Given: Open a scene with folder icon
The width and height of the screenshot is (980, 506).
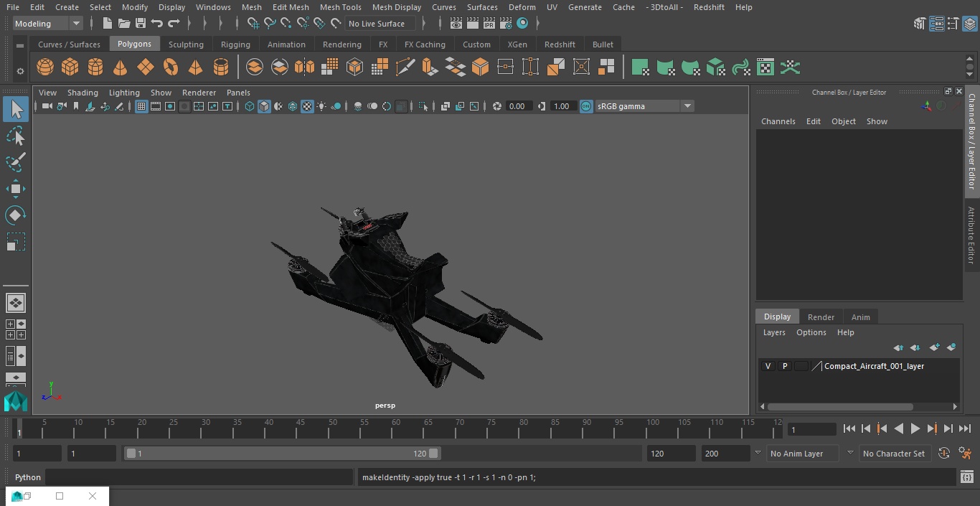Looking at the screenshot, I should click(x=124, y=24).
